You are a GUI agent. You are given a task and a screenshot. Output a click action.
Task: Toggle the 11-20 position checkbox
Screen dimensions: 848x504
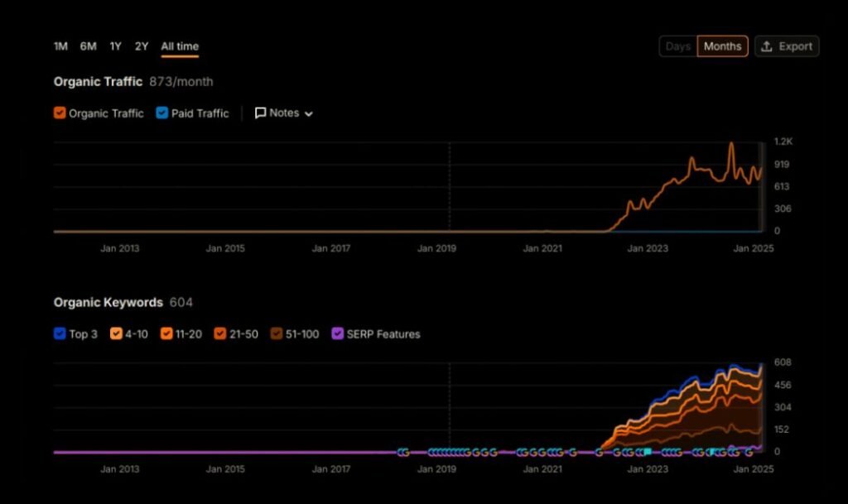coord(166,334)
